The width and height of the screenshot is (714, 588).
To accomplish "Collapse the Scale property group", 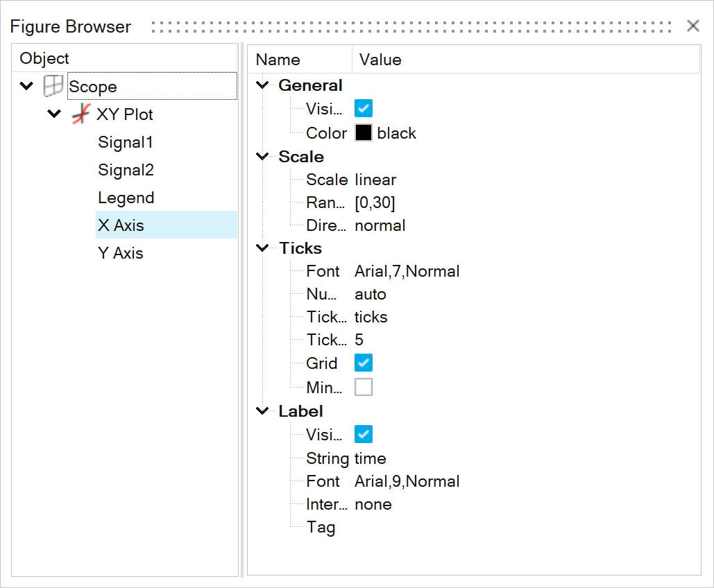I will (x=262, y=157).
